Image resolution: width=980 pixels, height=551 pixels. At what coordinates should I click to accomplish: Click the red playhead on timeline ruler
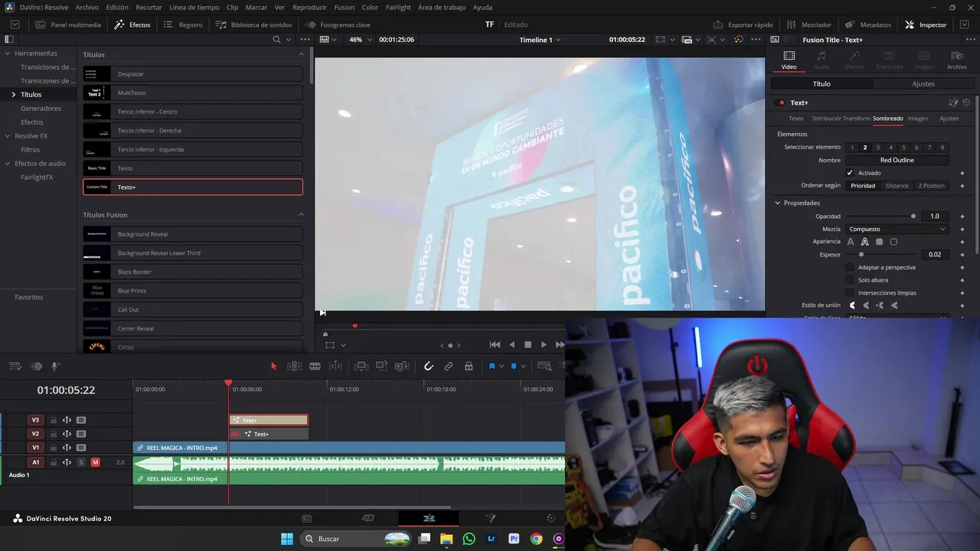coord(228,383)
